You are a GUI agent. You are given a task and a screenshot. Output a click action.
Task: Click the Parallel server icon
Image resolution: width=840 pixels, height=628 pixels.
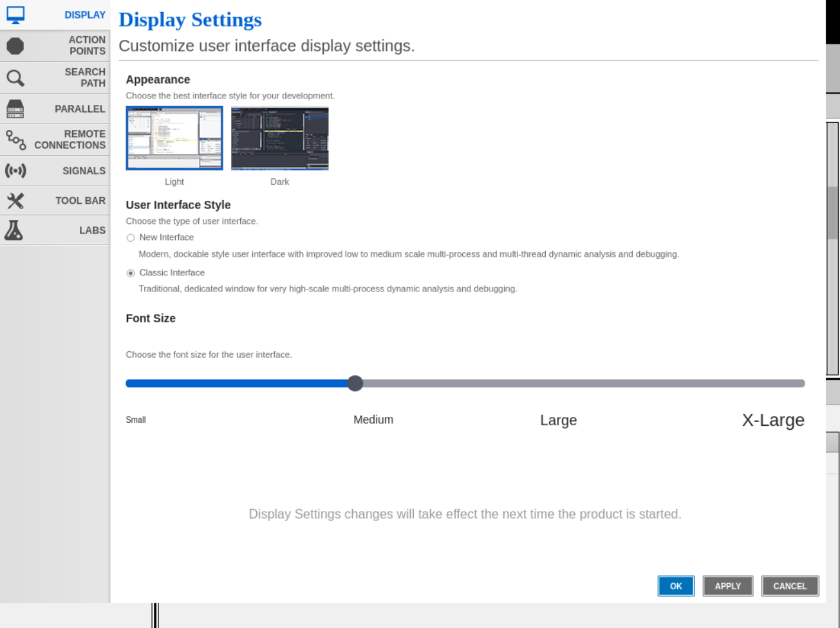point(15,109)
